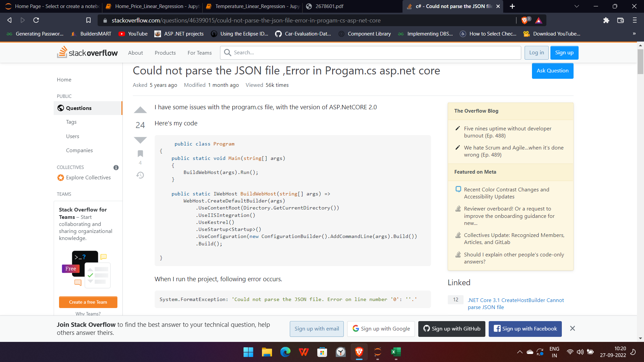Open We hate Scrum and Agile link
644x362 pixels.
514,151
